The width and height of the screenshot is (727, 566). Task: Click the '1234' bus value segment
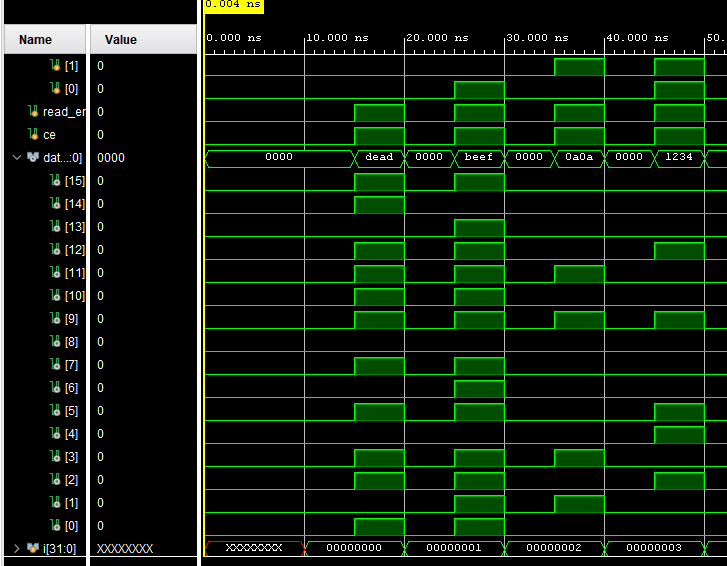[x=679, y=157]
